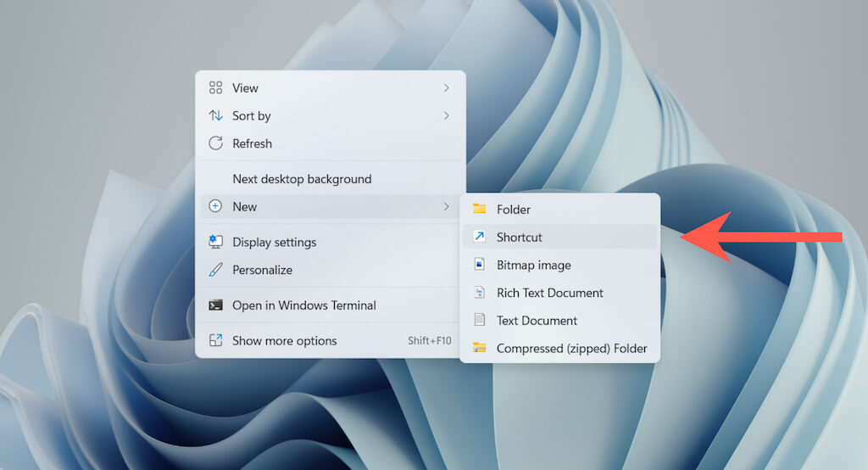Create a new Compressed (zipped) Folder
868x470 pixels.
click(x=559, y=348)
